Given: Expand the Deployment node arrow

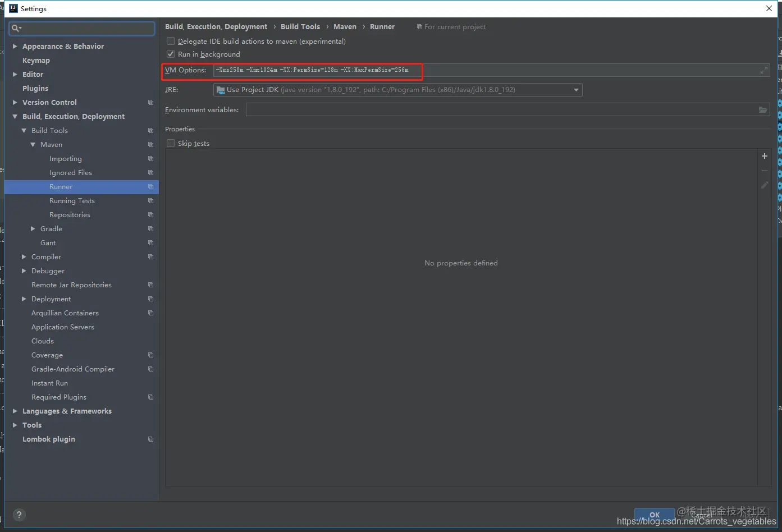Looking at the screenshot, I should click(24, 299).
